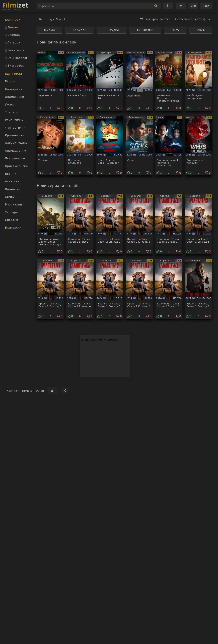Open the Приключенски category
This screenshot has width=218, height=644.
[x=16, y=166]
